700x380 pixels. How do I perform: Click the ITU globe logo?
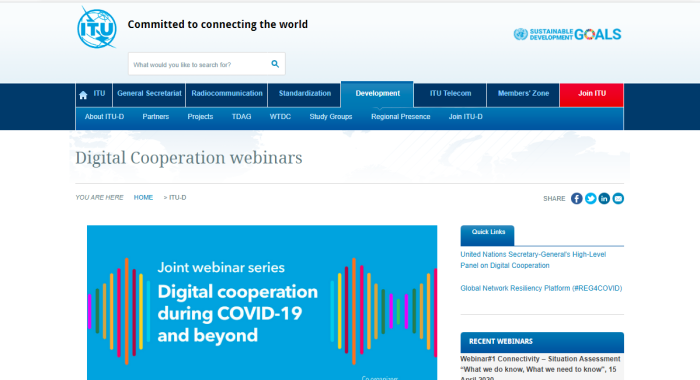point(97,28)
